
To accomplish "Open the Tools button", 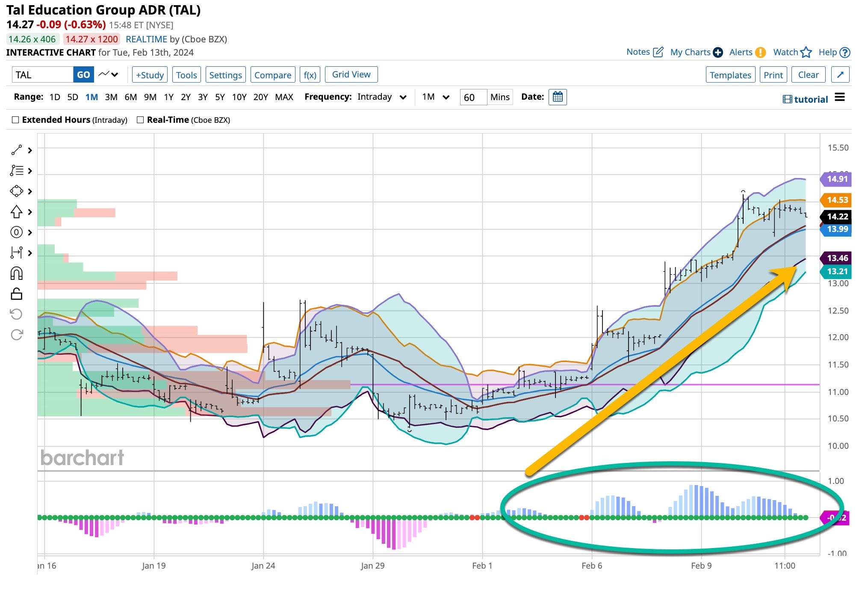I will tap(186, 75).
